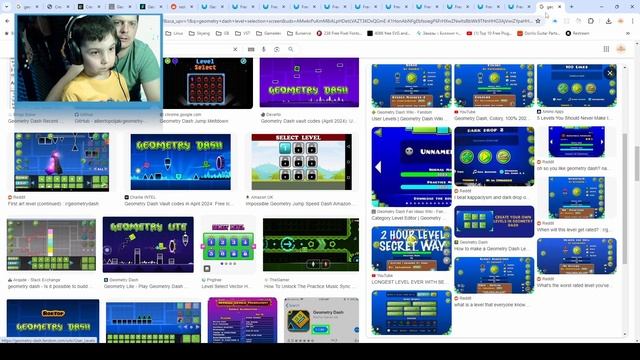Click 'LONGEST LEVEL EVER' YouTube title
640x360 pixels.
coord(408,282)
